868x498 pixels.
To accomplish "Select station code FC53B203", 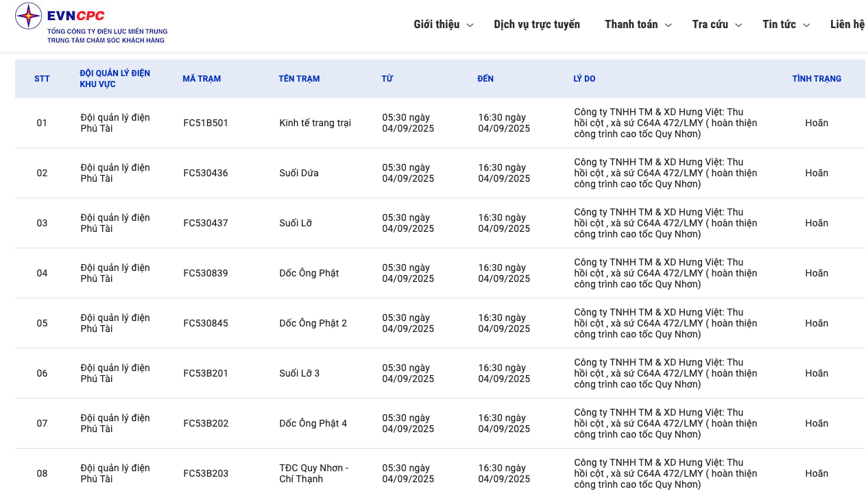I will [206, 473].
